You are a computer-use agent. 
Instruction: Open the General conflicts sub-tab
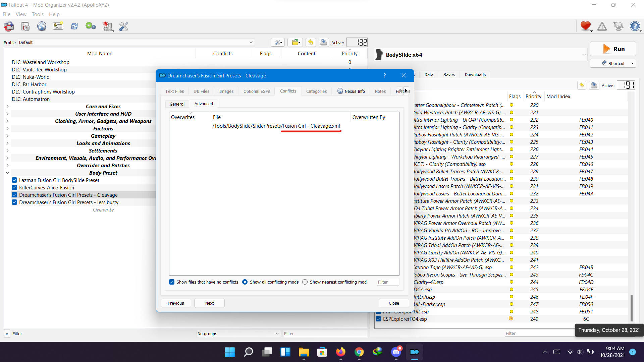click(x=177, y=104)
